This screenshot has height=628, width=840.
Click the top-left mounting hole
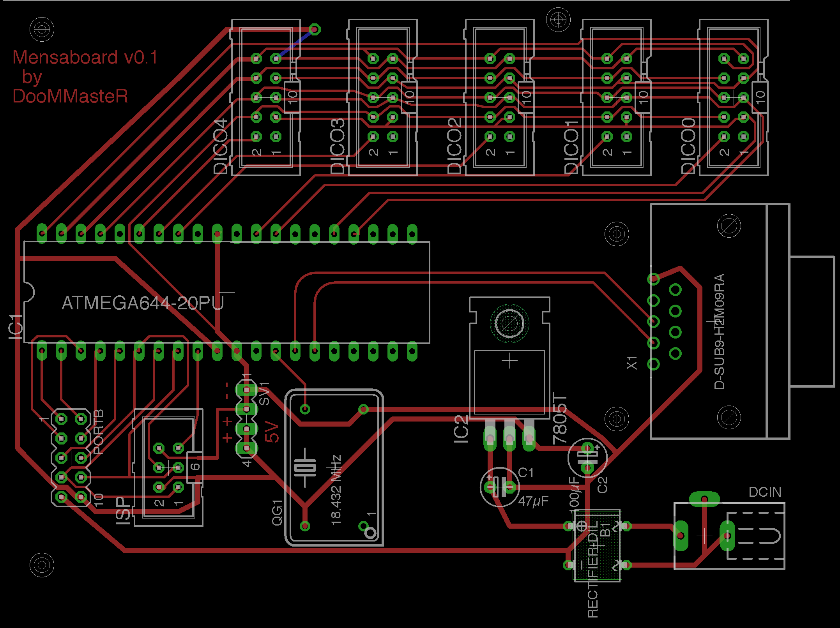[42, 29]
